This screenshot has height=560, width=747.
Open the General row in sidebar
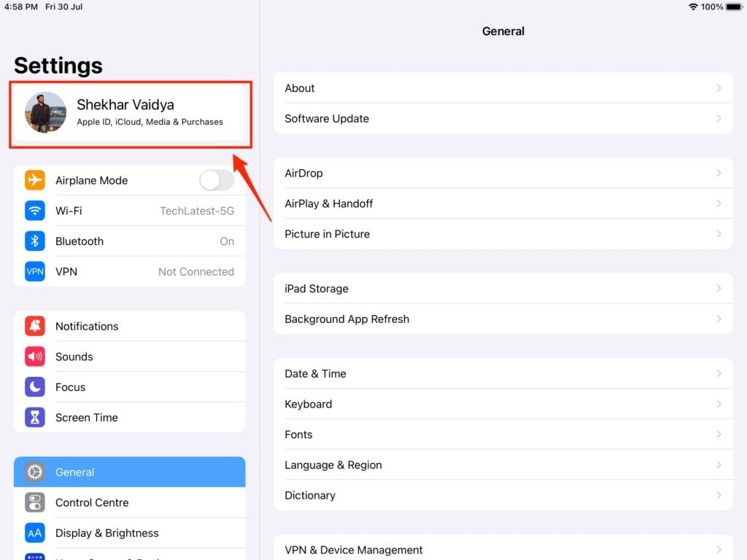coord(130,472)
